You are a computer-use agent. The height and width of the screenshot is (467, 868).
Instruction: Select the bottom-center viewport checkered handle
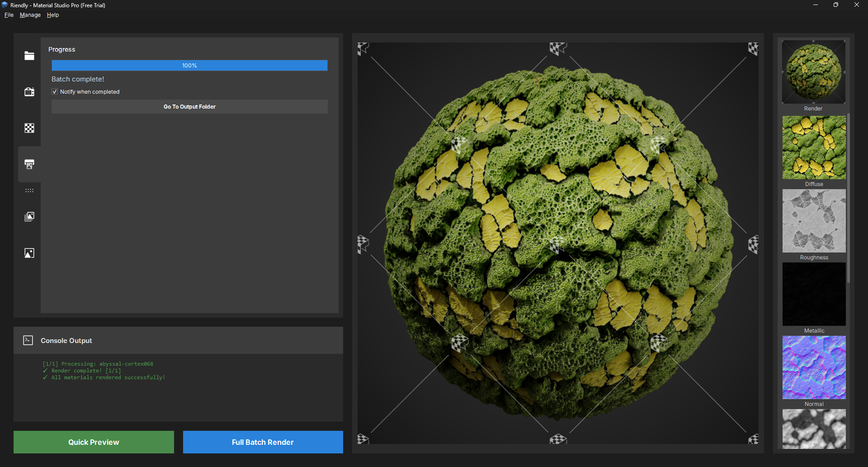pyautogui.click(x=558, y=438)
